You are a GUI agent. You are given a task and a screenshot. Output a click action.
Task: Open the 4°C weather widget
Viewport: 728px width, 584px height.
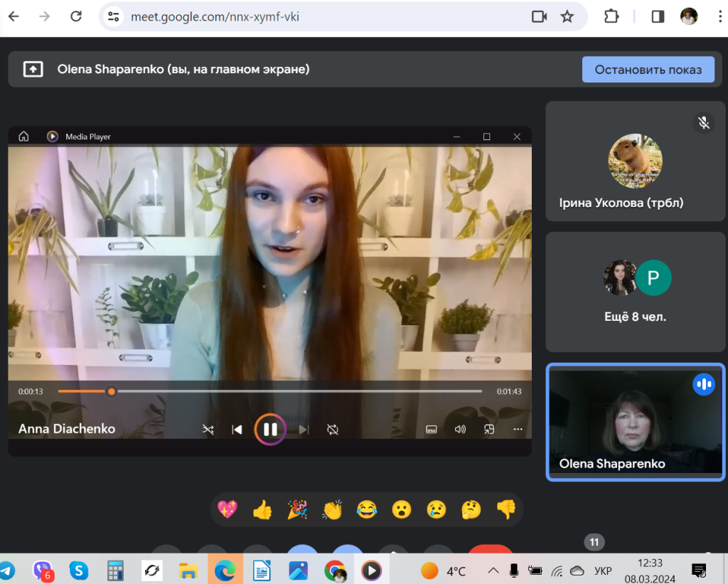[x=443, y=570]
